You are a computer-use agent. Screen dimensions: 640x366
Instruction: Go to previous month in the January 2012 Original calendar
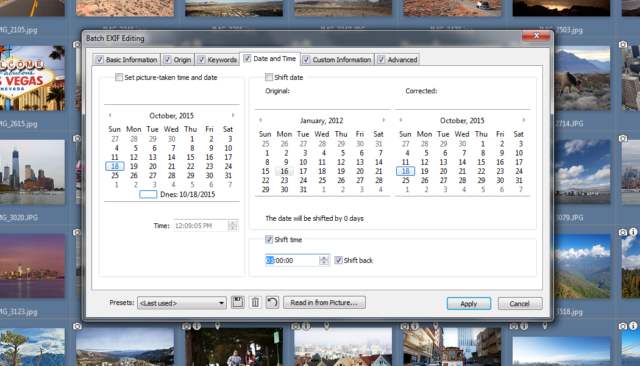click(x=260, y=120)
